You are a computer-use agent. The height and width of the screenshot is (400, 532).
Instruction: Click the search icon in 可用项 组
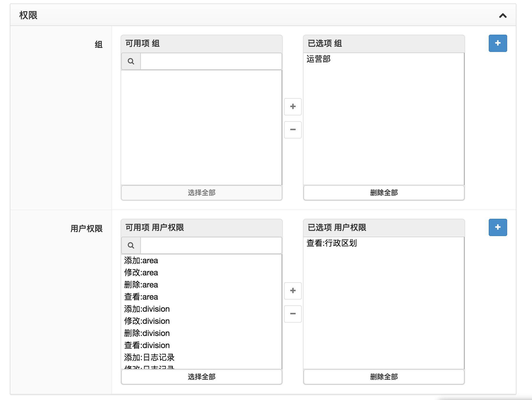point(131,61)
